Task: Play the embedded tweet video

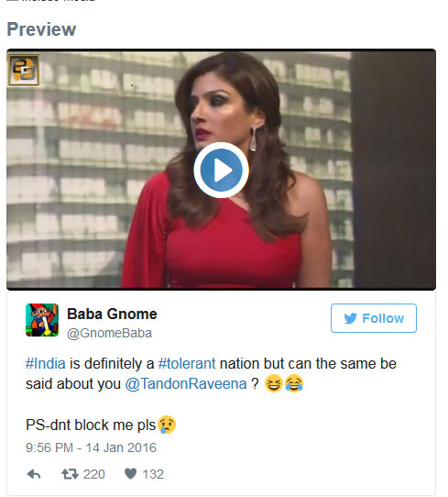Action: 221,171
